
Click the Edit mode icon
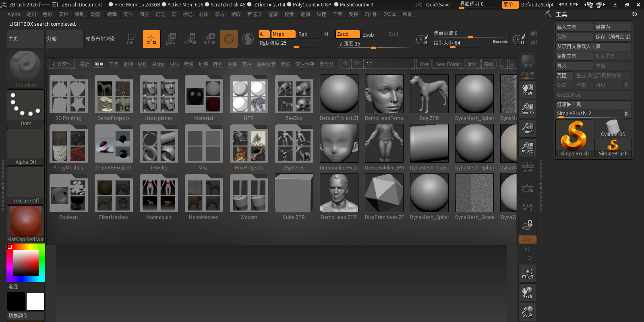[131, 39]
